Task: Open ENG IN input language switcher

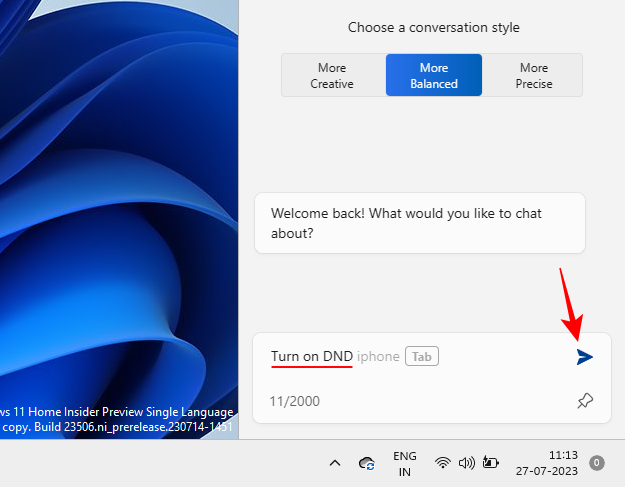Action: click(x=405, y=463)
